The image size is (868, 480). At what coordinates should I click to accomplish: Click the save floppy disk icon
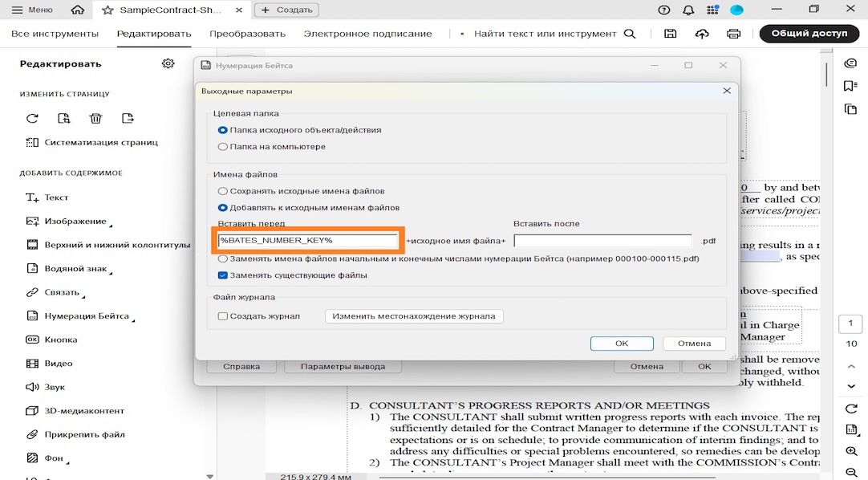coord(671,34)
